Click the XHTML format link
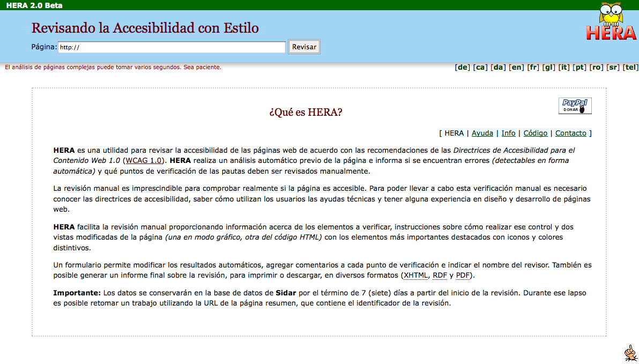639x364 pixels. coord(416,276)
